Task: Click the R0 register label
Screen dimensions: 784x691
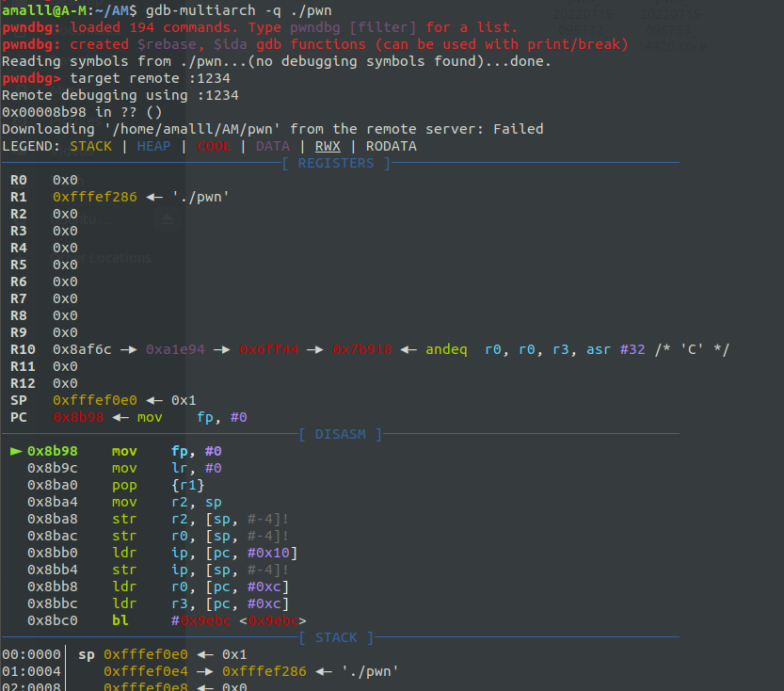Action: tap(19, 180)
